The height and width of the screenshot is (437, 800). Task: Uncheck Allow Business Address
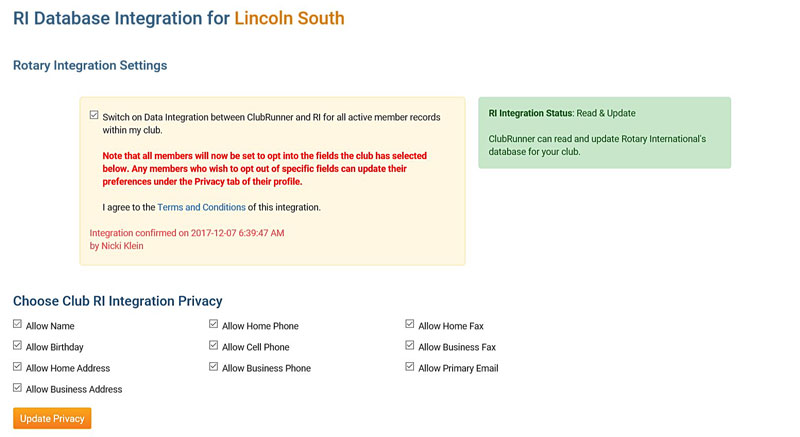point(18,388)
